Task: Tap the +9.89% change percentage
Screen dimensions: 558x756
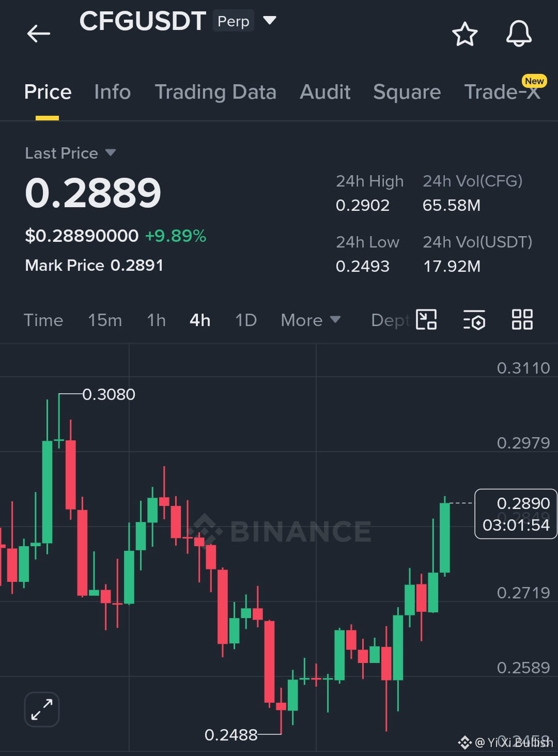Action: 176,236
